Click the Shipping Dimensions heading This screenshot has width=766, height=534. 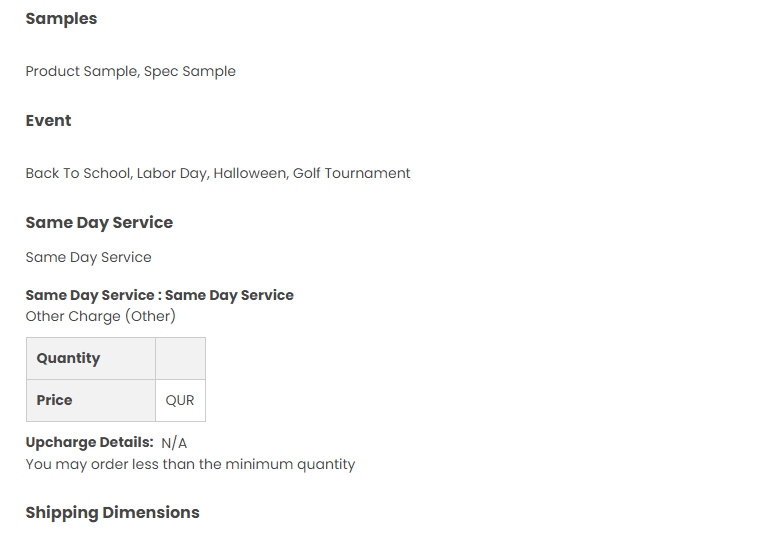coord(112,513)
